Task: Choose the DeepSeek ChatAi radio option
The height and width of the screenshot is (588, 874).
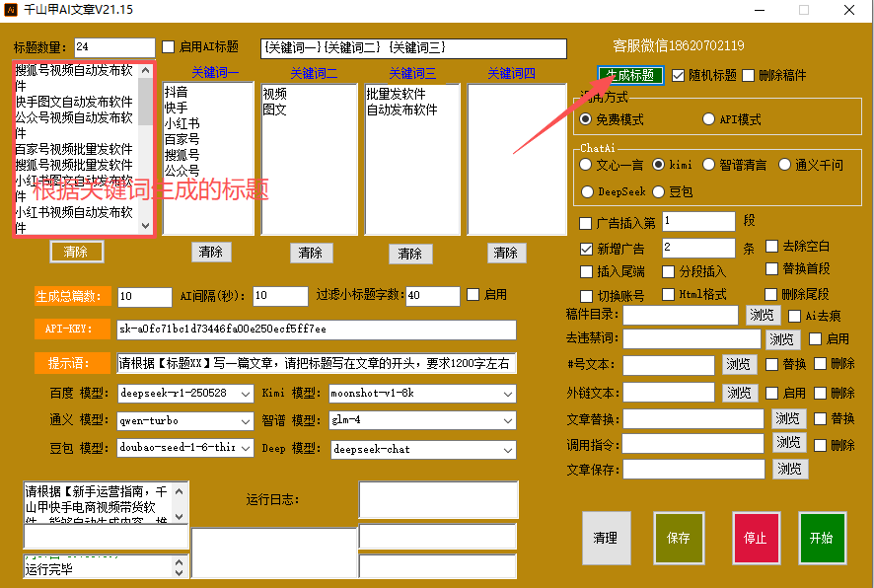Action: point(587,191)
